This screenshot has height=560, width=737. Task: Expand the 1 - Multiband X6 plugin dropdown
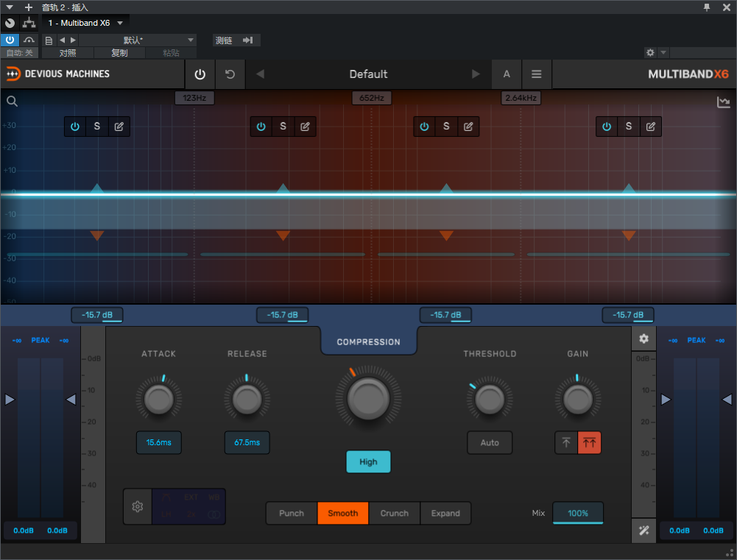tap(120, 23)
